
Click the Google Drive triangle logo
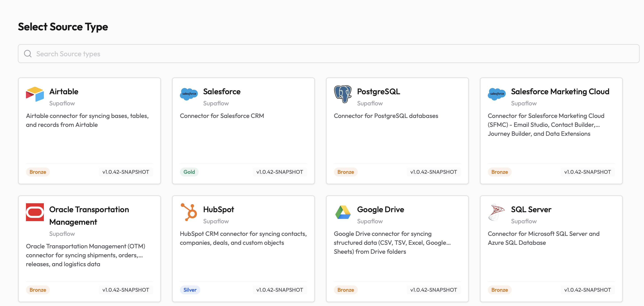(343, 212)
